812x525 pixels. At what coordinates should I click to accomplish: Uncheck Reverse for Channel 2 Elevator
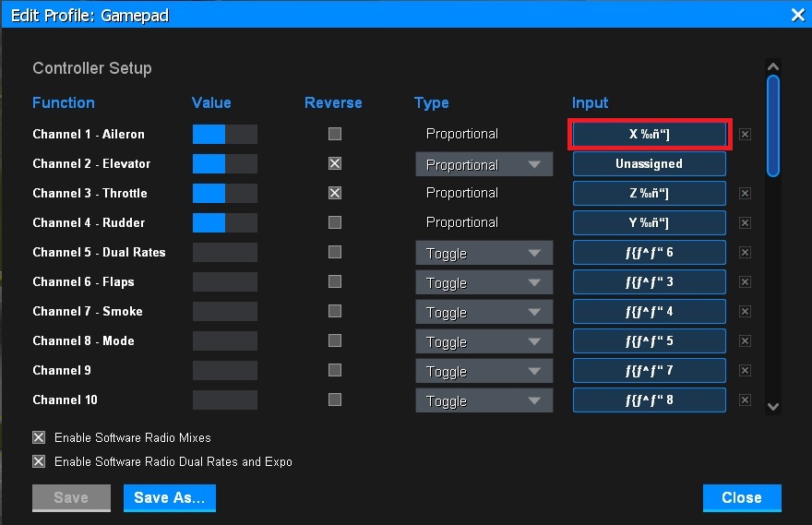tap(335, 163)
